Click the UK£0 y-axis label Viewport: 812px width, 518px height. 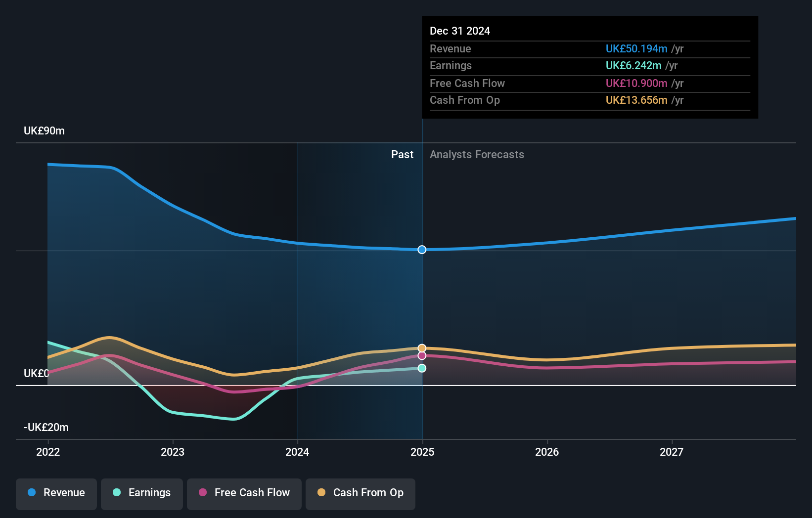pos(36,374)
